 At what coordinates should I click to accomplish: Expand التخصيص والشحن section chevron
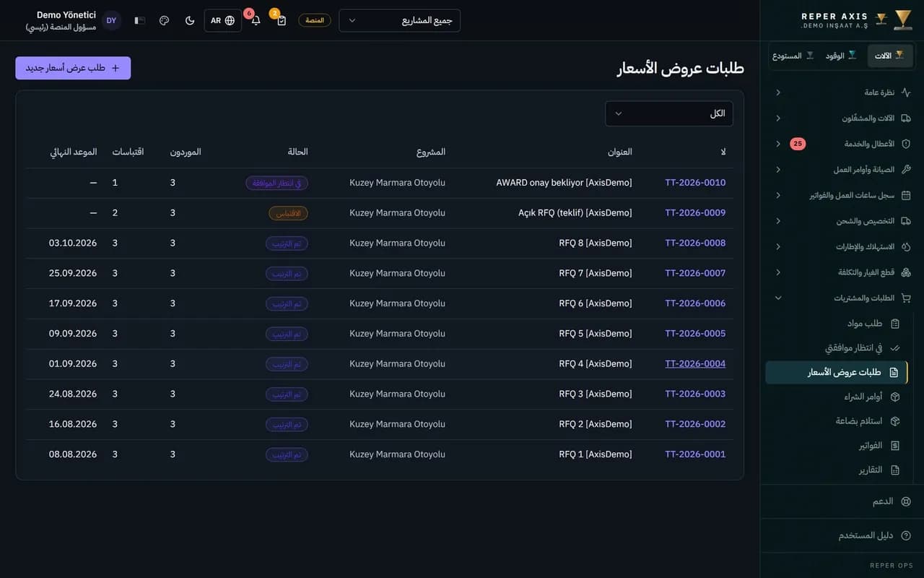pos(778,221)
